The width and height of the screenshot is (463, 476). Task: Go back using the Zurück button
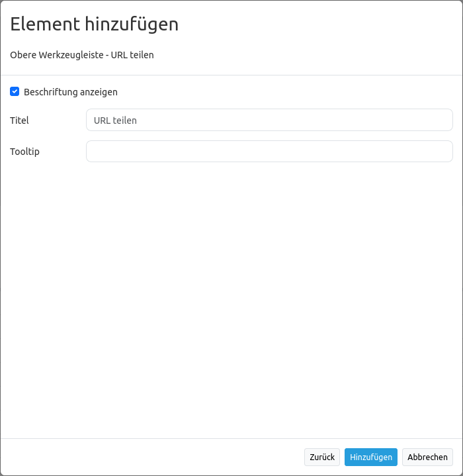pyautogui.click(x=322, y=457)
